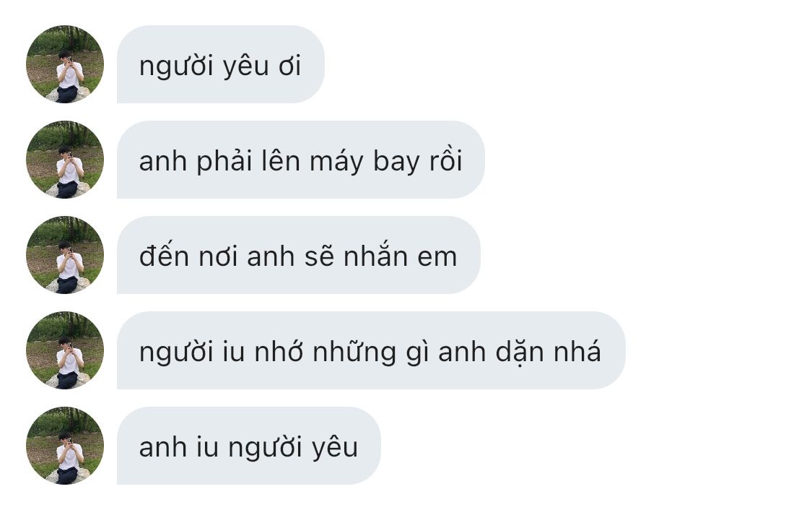812x510 pixels.
Task: Open sender avatar beside "người yêu ơi"
Action: coord(65,64)
